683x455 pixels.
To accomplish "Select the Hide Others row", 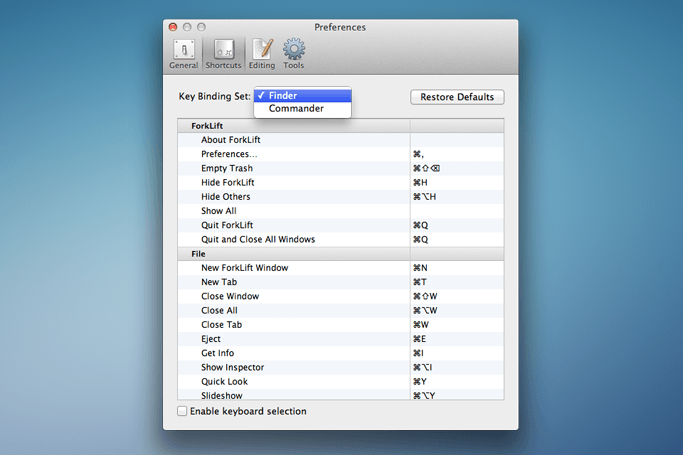I will click(341, 197).
